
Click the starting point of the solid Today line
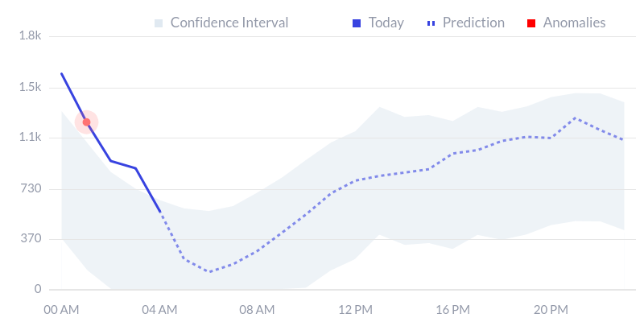pyautogui.click(x=62, y=74)
